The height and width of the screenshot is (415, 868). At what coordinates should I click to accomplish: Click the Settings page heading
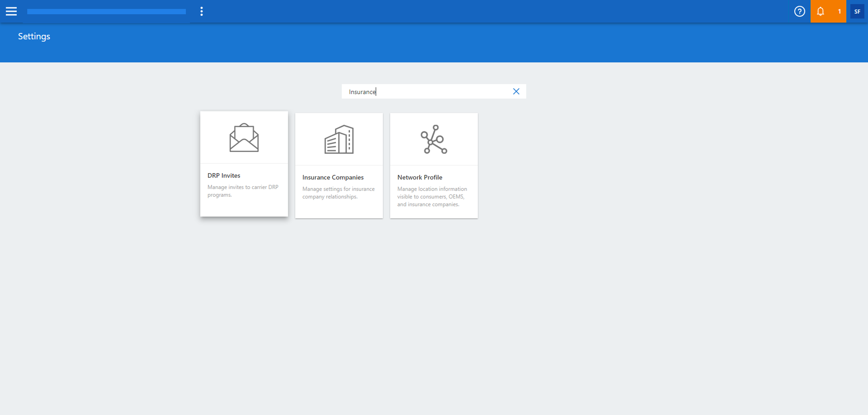tap(34, 36)
